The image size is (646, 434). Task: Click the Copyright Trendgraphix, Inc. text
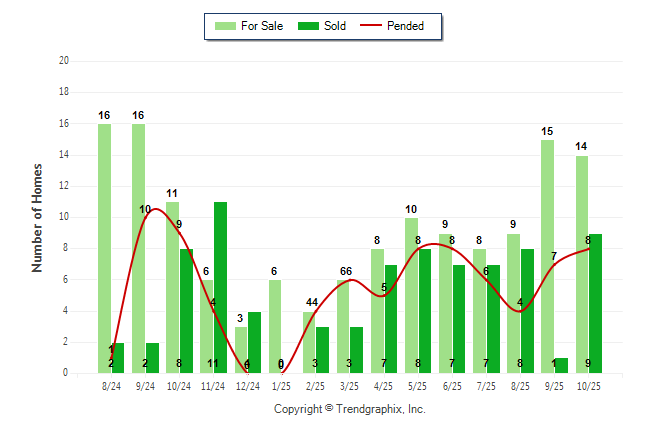click(x=350, y=409)
